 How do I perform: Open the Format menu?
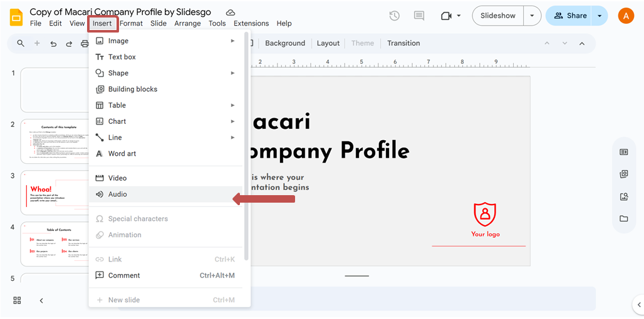(x=131, y=23)
